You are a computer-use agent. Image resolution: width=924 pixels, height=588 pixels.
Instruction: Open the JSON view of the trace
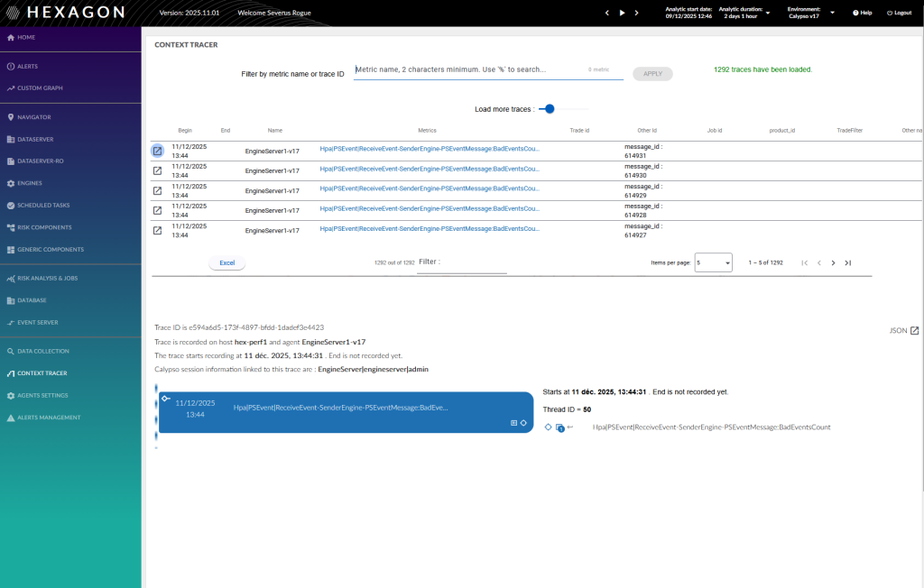point(904,331)
